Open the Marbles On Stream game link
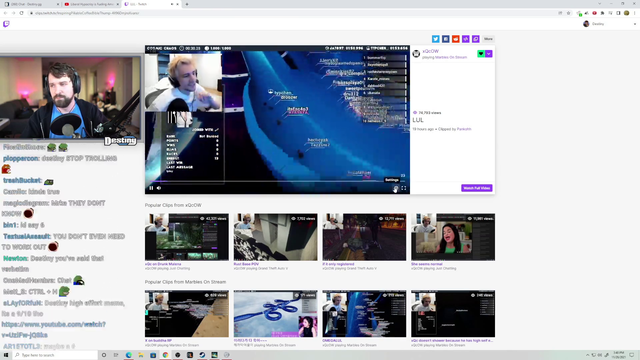 click(451, 57)
